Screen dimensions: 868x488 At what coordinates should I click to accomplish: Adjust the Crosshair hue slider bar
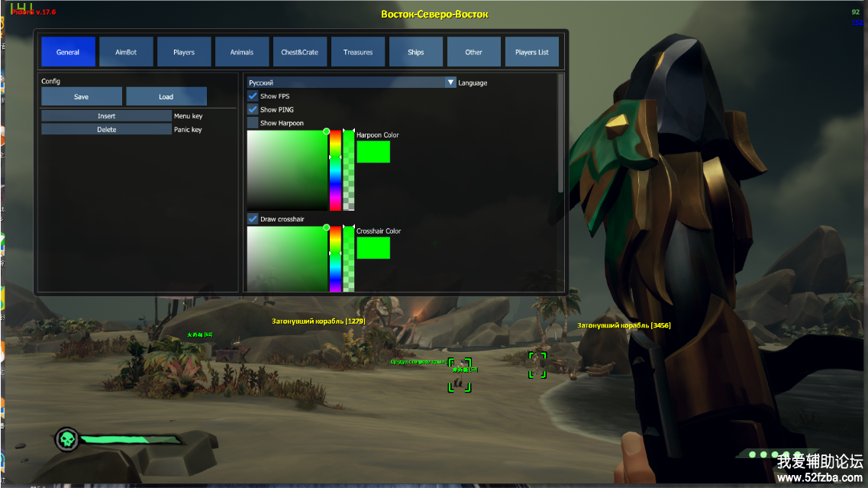click(x=335, y=259)
